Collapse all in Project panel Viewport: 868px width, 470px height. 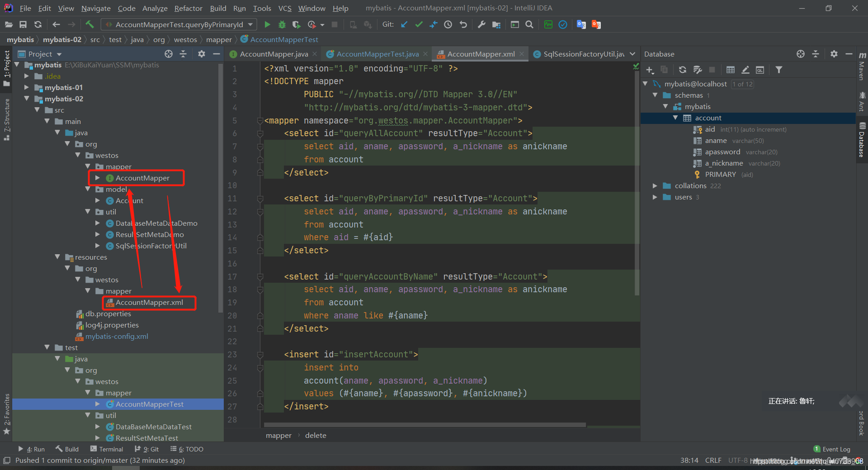pyautogui.click(x=183, y=54)
